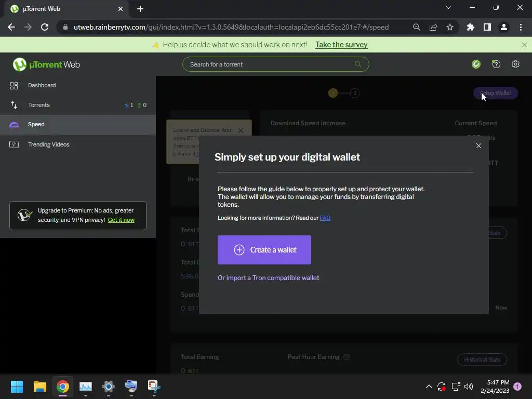This screenshot has height=399, width=532.
Task: Open the tab search chevron
Action: [448, 7]
